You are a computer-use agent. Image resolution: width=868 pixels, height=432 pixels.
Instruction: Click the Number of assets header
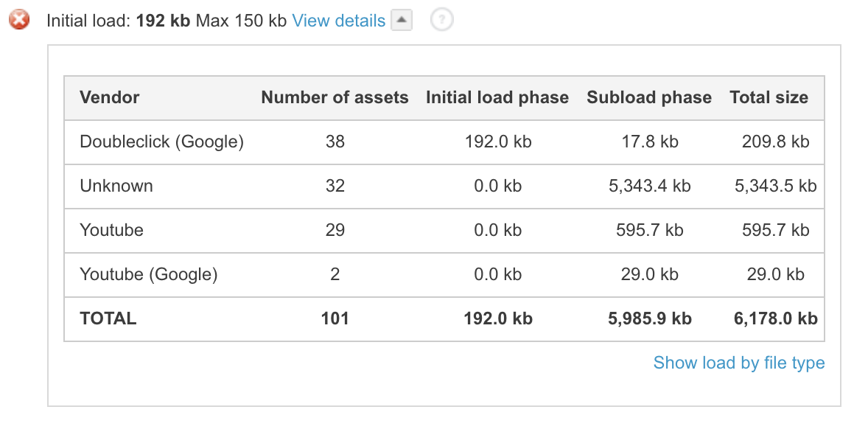click(335, 97)
